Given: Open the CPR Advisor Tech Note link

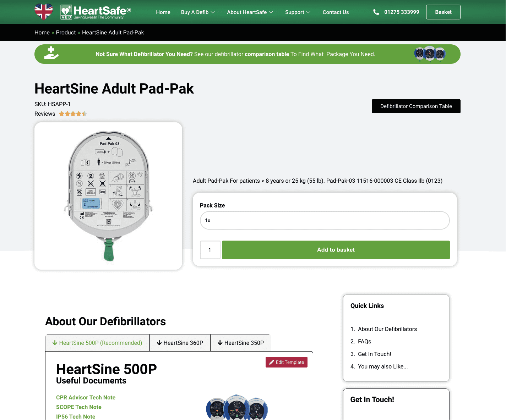Looking at the screenshot, I should (86, 397).
